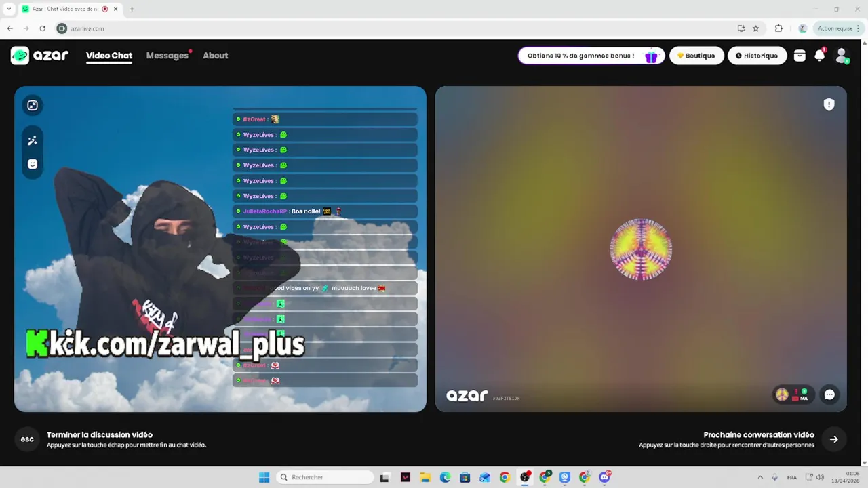Launch Microsoft Edge from the taskbar
868x488 pixels.
point(445,477)
